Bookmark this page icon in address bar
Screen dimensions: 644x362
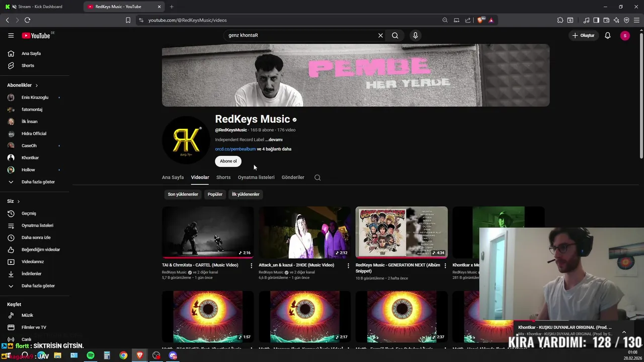coord(128,20)
